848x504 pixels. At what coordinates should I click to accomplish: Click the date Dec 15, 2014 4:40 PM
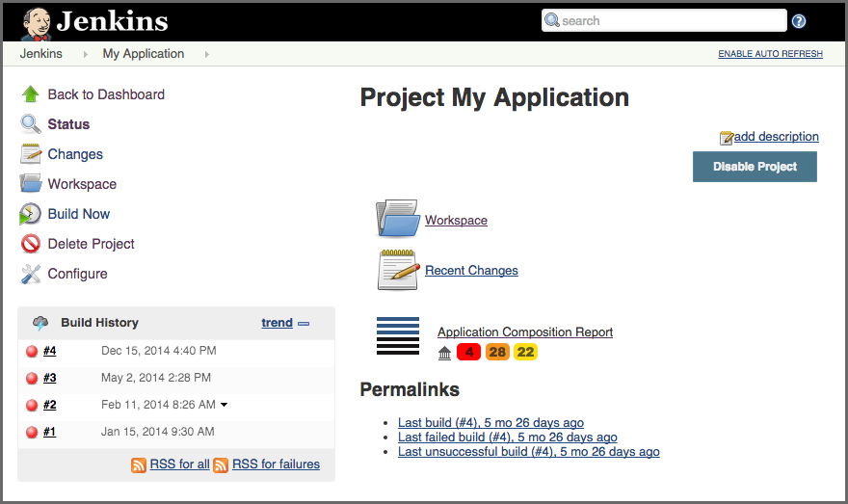(x=159, y=351)
